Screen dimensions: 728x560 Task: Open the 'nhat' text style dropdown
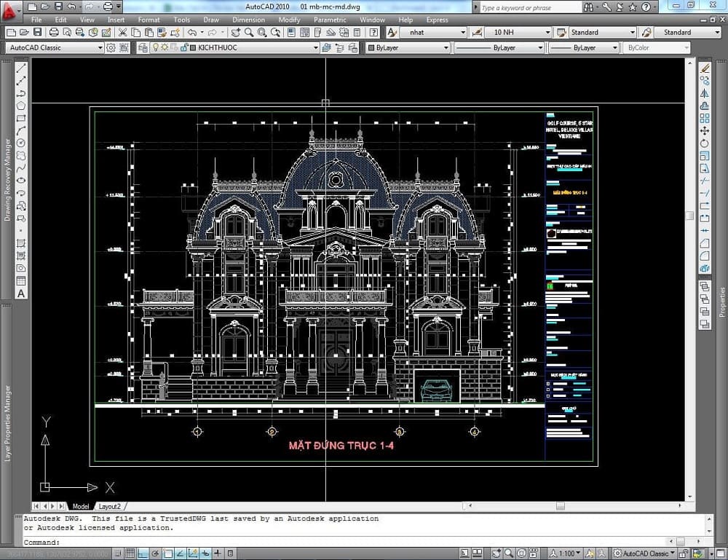click(462, 33)
